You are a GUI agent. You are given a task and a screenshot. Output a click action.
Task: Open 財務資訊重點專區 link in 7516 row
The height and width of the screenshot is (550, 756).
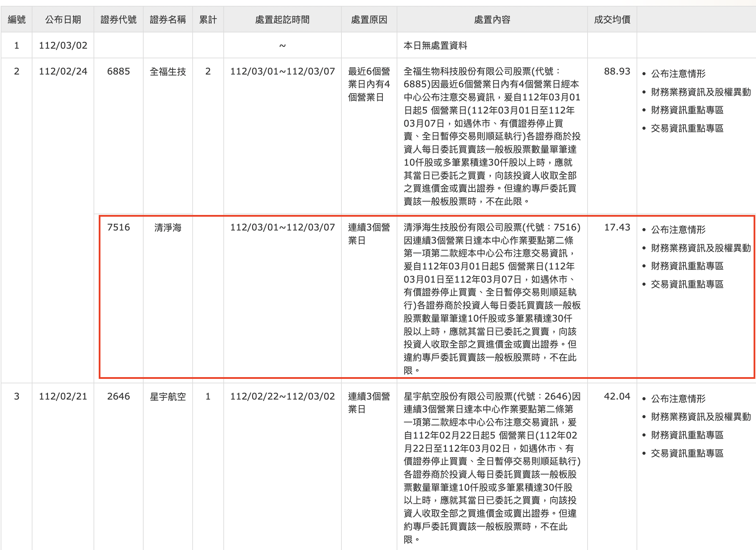(687, 266)
